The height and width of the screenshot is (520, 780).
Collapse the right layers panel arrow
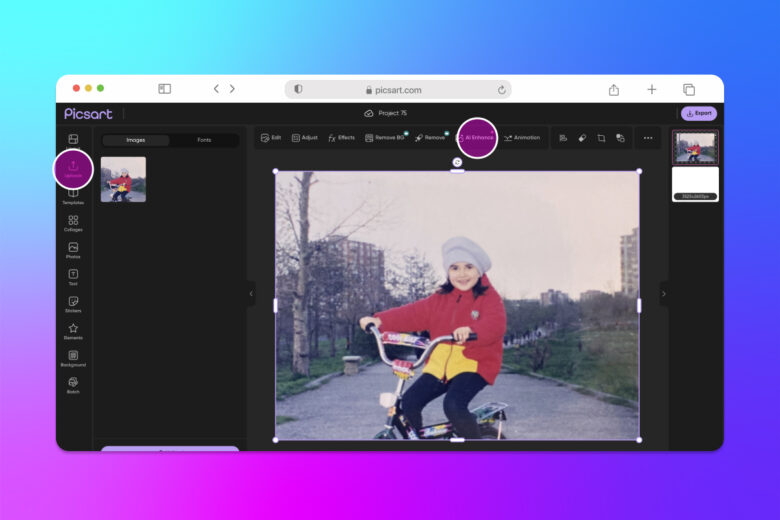tap(664, 294)
